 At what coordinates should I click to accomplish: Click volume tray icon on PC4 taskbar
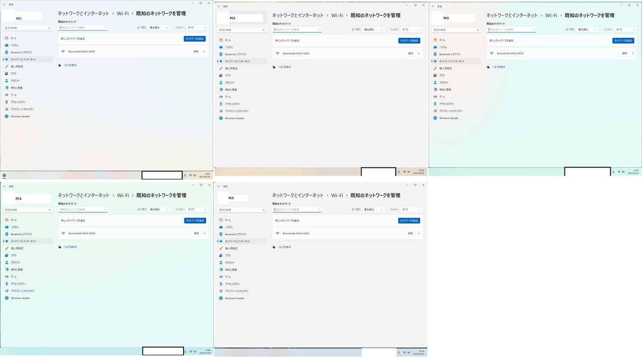coord(195,351)
